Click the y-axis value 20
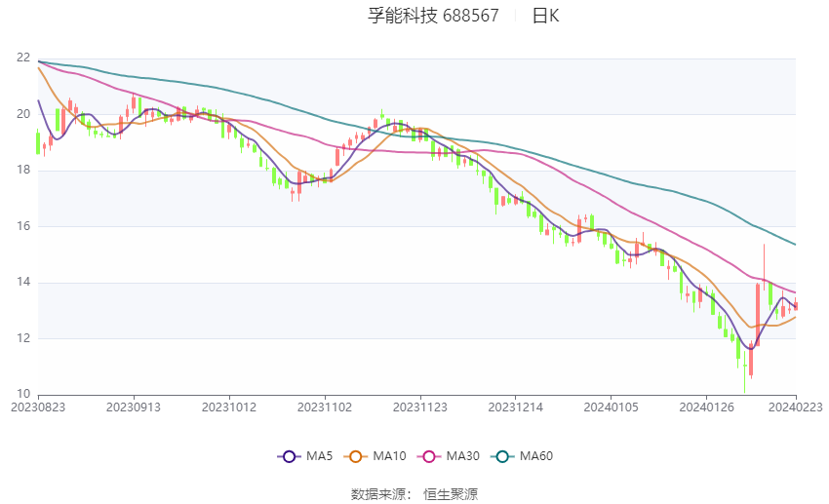Viewport: 829px width, 504px height. point(23,114)
